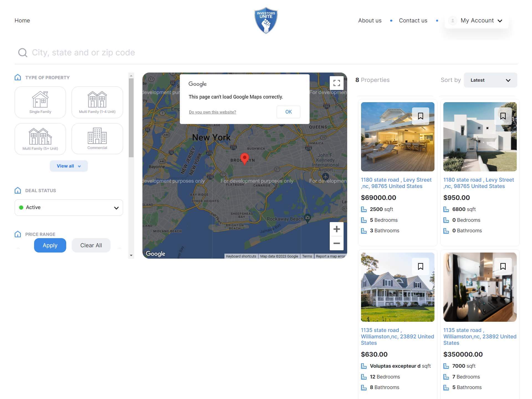Bookmark the $950.00 white house listing
The width and height of the screenshot is (532, 399).
[x=503, y=116]
